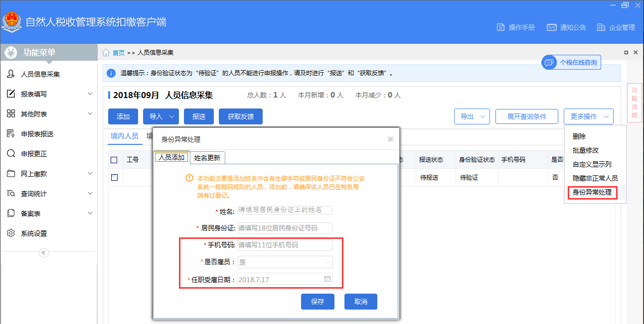Expand the 查询统计 menu chevron
This screenshot has width=644, height=324.
[x=90, y=194]
